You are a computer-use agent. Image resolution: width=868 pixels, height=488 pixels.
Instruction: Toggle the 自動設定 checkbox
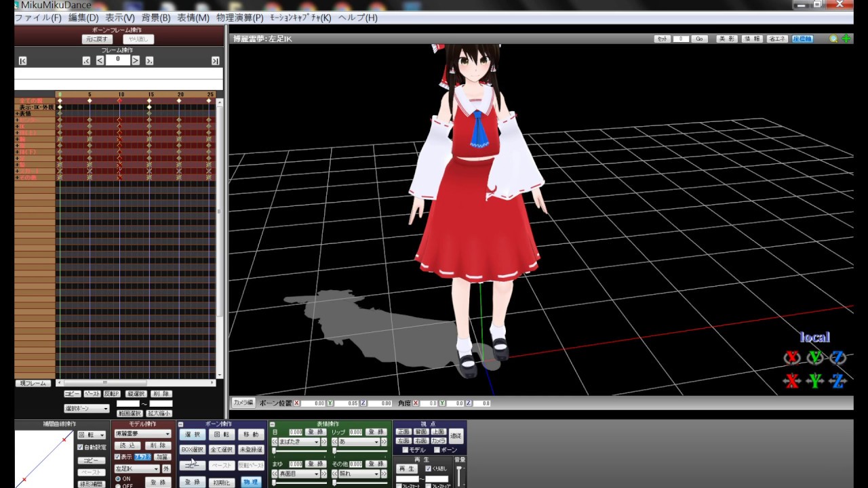pyautogui.click(x=80, y=447)
